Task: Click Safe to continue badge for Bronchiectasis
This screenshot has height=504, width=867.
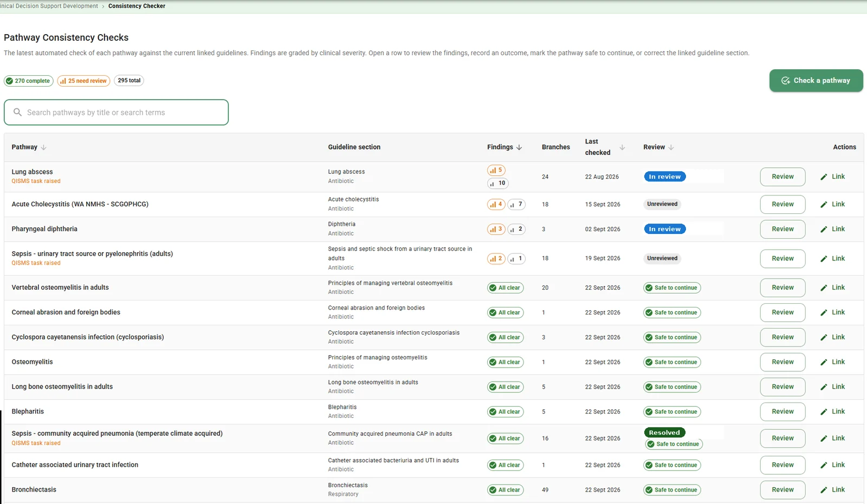Action: [x=672, y=490]
